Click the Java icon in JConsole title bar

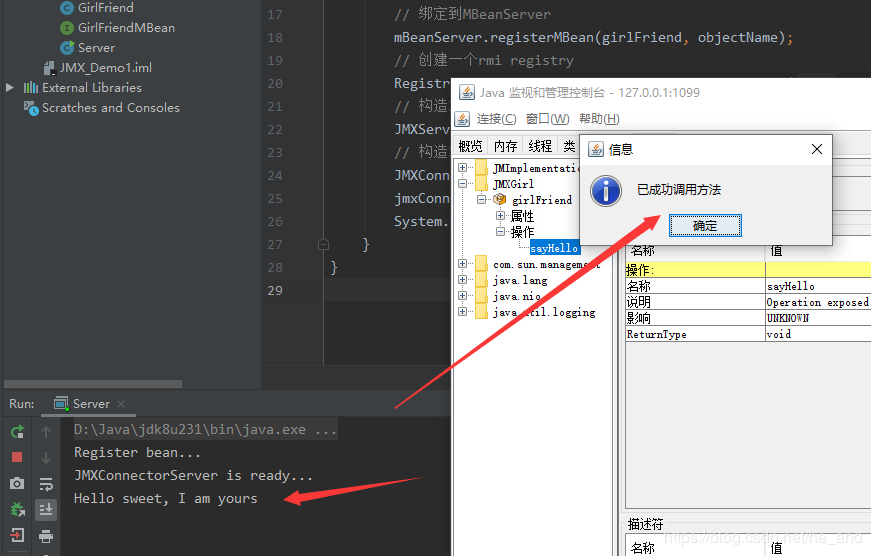(x=467, y=92)
